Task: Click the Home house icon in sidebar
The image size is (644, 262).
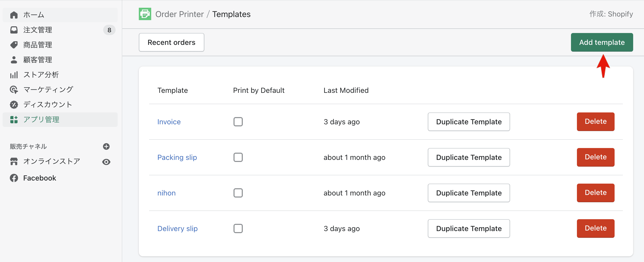Action: (x=14, y=15)
